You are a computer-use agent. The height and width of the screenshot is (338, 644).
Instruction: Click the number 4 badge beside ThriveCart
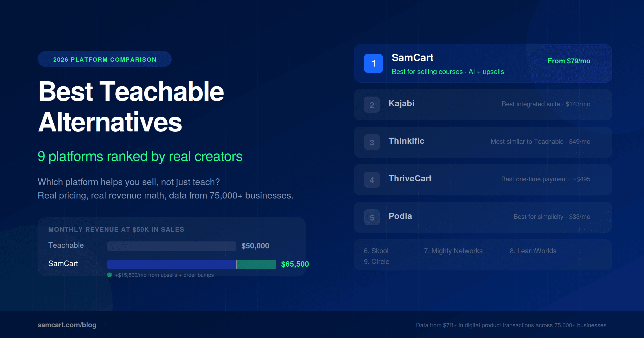(372, 180)
